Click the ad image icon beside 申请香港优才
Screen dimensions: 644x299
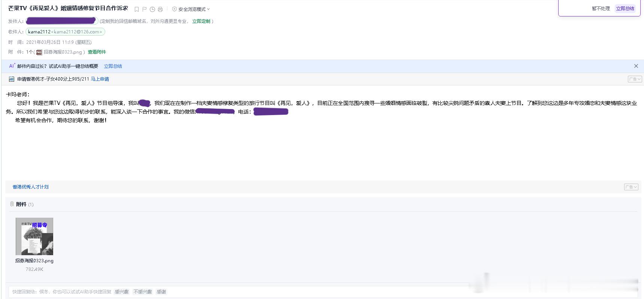coord(12,79)
